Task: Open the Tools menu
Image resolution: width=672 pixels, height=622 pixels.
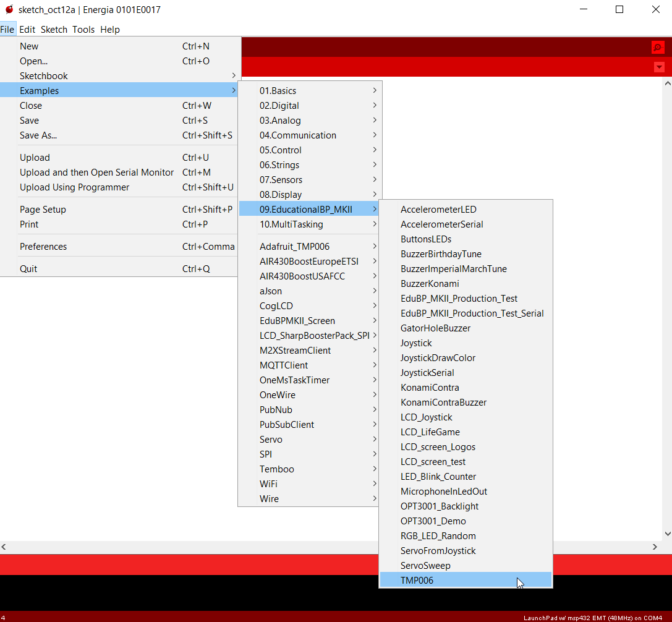Action: [x=83, y=30]
